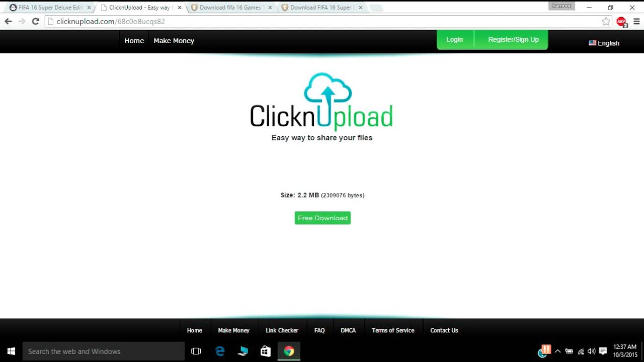The width and height of the screenshot is (644, 362).
Task: Click the Easy way to share your files tagline
Action: pyautogui.click(x=322, y=138)
